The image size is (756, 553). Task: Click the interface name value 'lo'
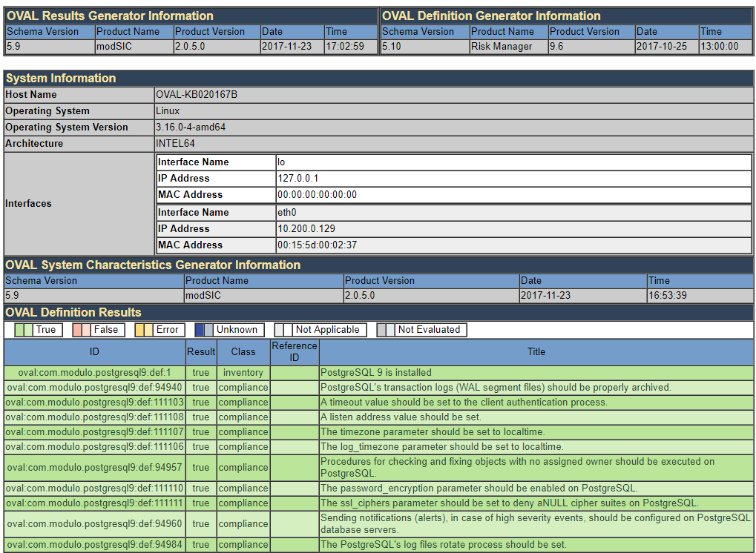point(281,162)
